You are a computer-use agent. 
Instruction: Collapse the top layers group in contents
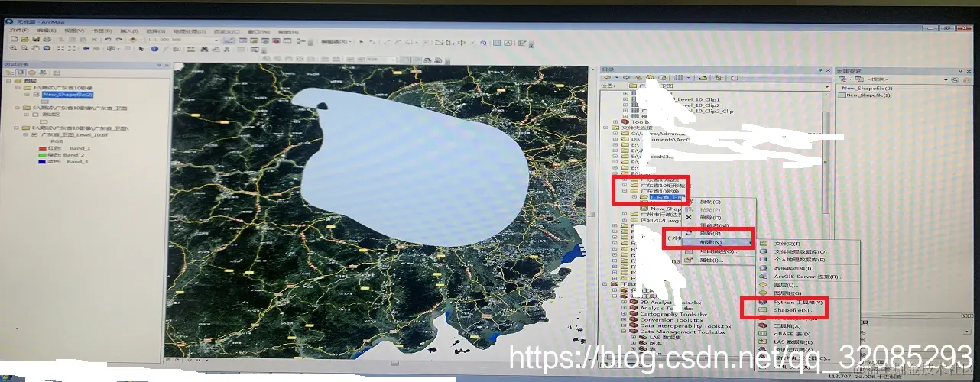click(x=8, y=81)
